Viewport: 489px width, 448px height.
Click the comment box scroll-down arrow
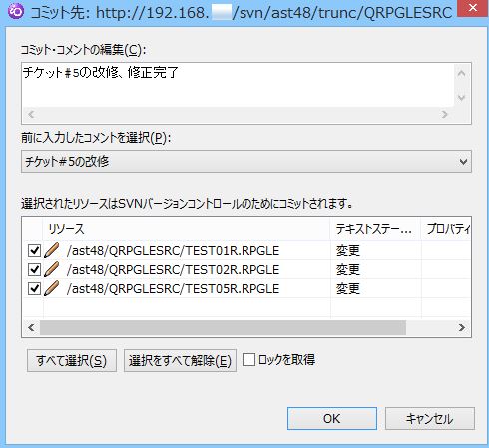click(x=461, y=98)
